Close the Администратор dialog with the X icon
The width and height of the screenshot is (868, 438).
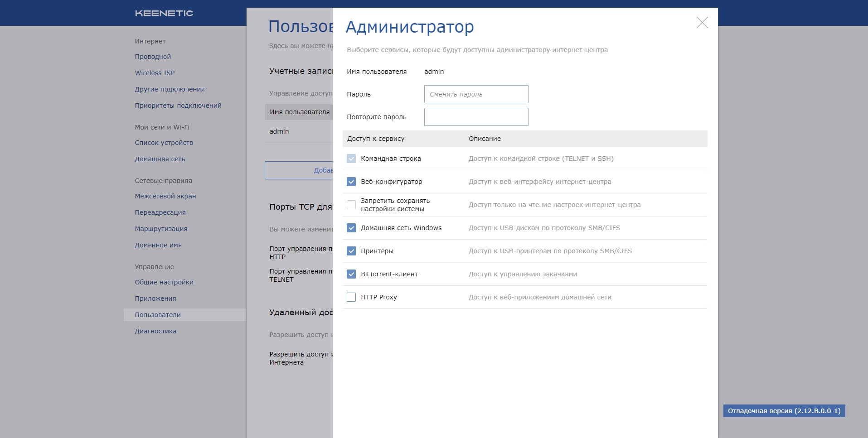pos(702,23)
